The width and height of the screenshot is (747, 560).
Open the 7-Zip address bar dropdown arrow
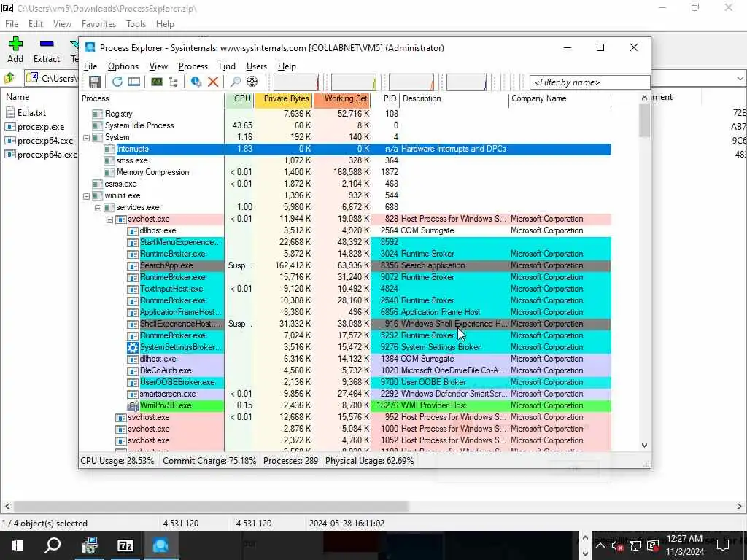click(740, 79)
